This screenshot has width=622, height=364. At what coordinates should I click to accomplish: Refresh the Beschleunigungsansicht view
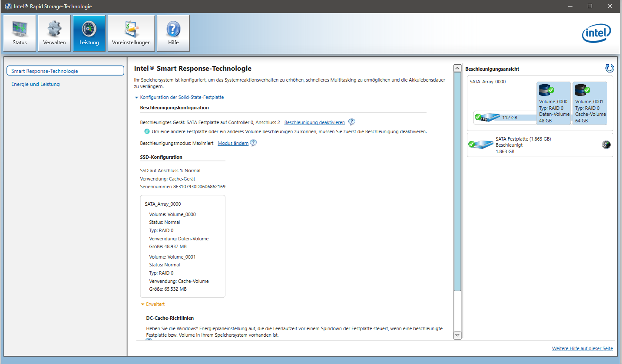pyautogui.click(x=609, y=69)
